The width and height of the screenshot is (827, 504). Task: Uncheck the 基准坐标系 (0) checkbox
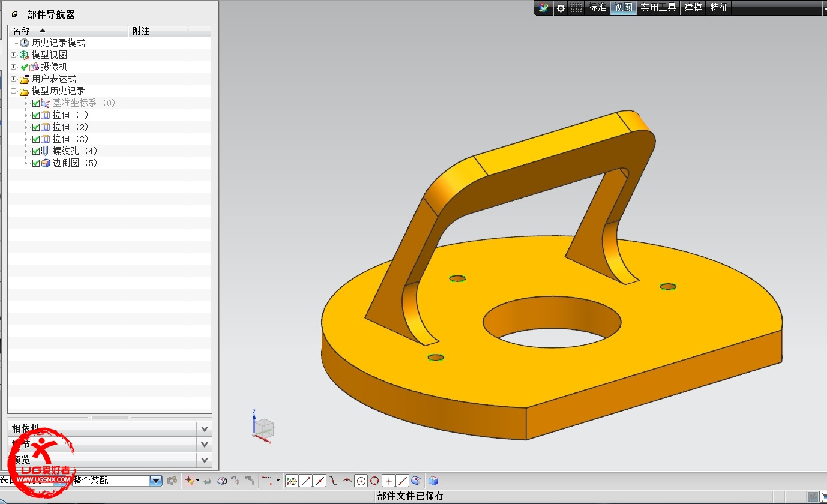36,103
